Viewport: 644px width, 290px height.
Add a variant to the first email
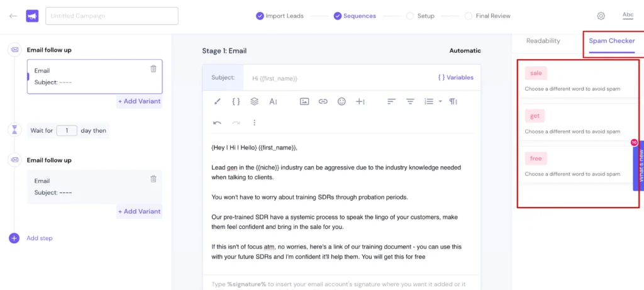[x=139, y=101]
